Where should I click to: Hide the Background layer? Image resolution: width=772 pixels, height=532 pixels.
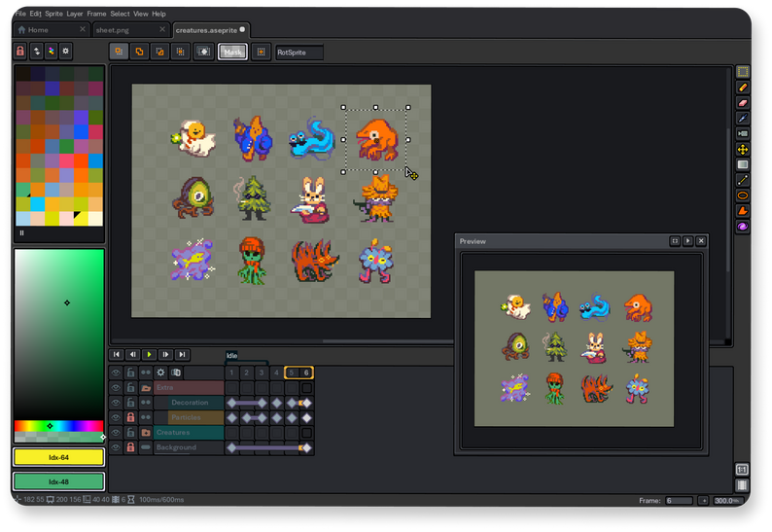pos(116,447)
